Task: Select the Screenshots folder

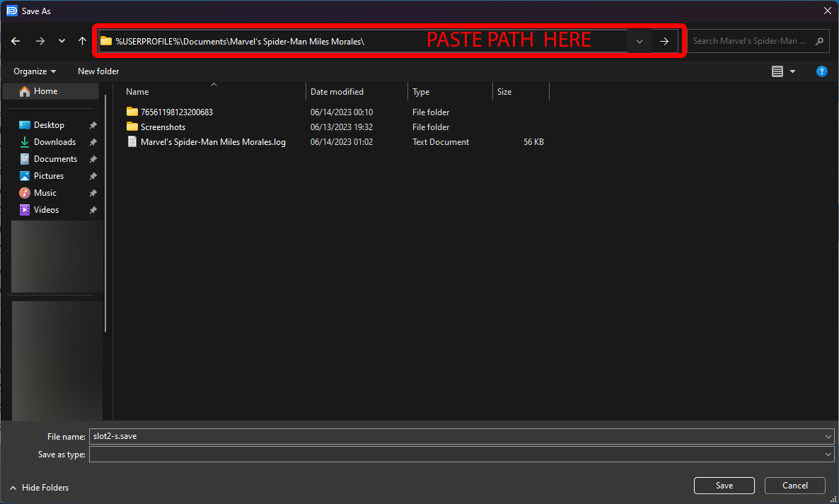Action: [x=163, y=127]
